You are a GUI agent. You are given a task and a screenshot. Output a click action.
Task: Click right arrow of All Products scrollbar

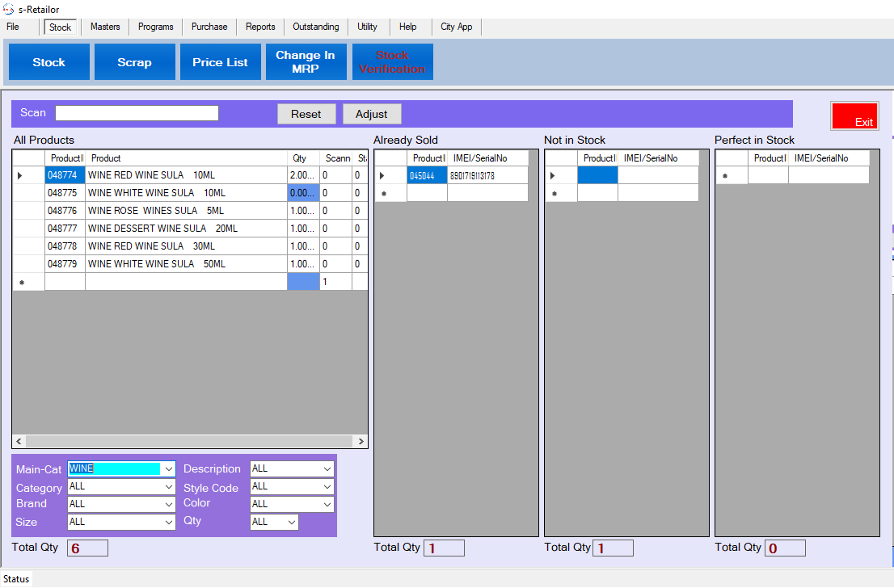coord(361,442)
